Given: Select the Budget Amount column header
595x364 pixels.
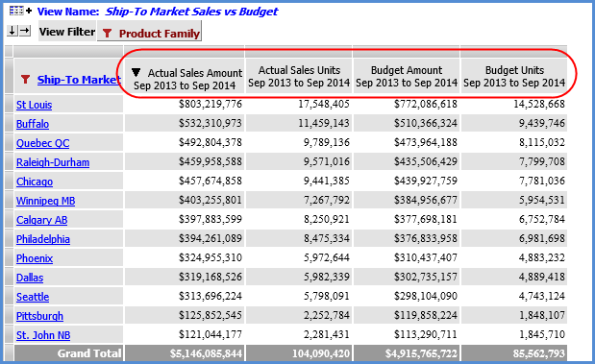Looking at the screenshot, I should pos(407,76).
